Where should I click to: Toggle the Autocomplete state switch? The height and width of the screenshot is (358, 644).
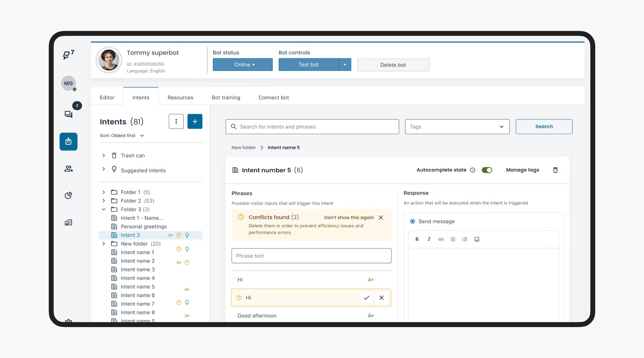click(x=487, y=170)
